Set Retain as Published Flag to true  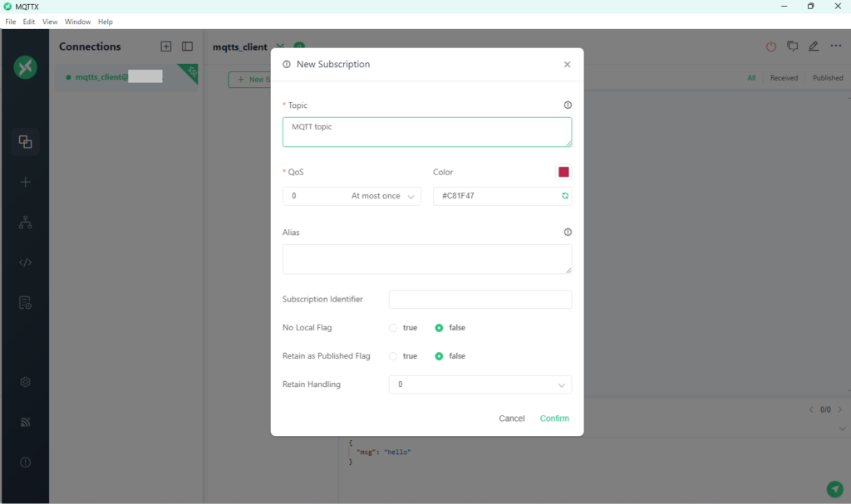click(x=393, y=356)
